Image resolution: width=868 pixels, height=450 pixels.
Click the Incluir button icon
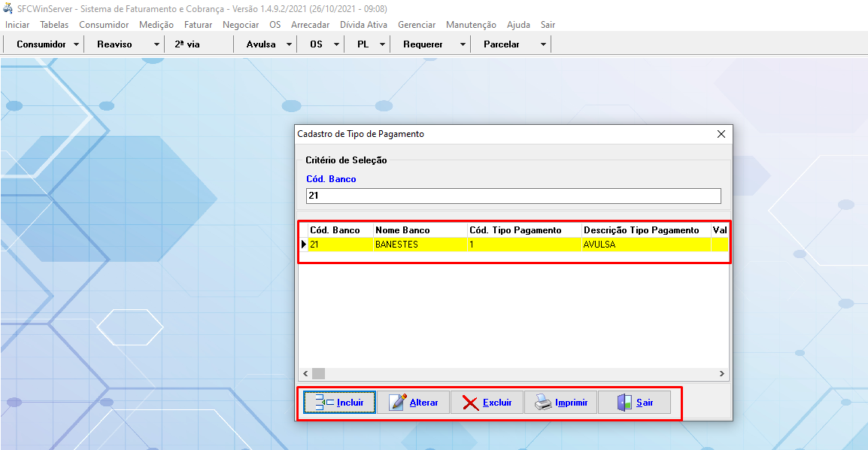click(x=324, y=403)
